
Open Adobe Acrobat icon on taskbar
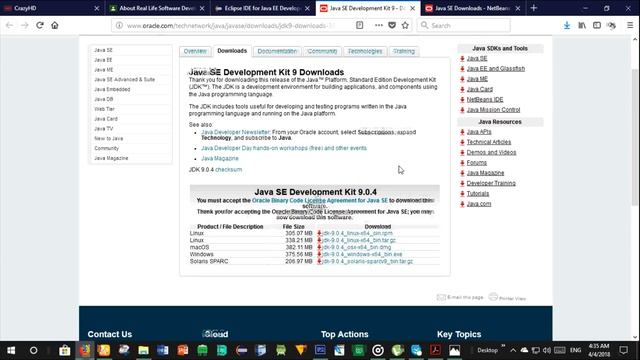[436, 350]
